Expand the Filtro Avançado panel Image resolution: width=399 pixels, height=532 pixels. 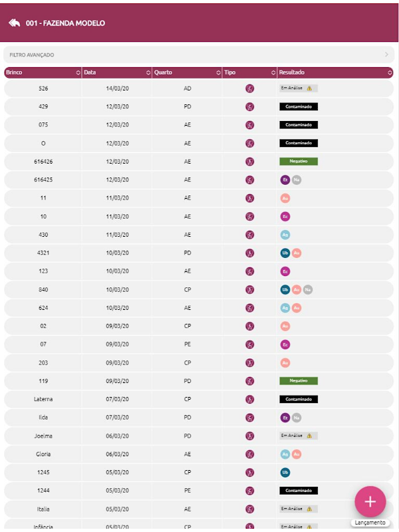[199, 55]
